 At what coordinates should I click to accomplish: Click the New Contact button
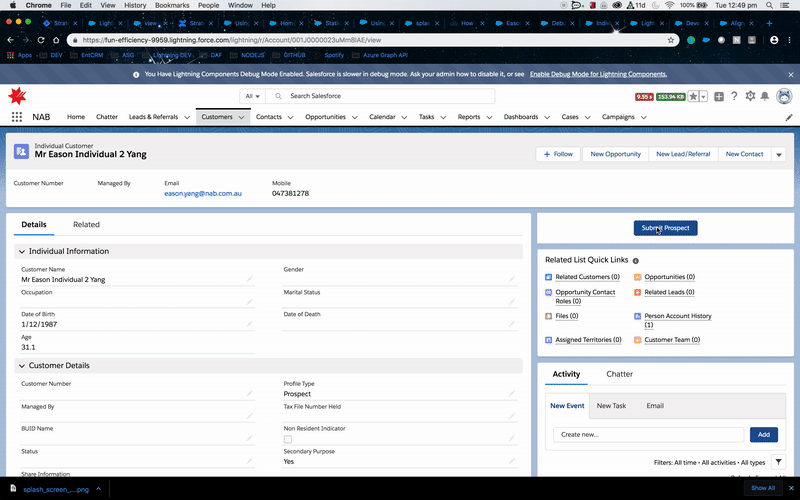[x=744, y=154]
